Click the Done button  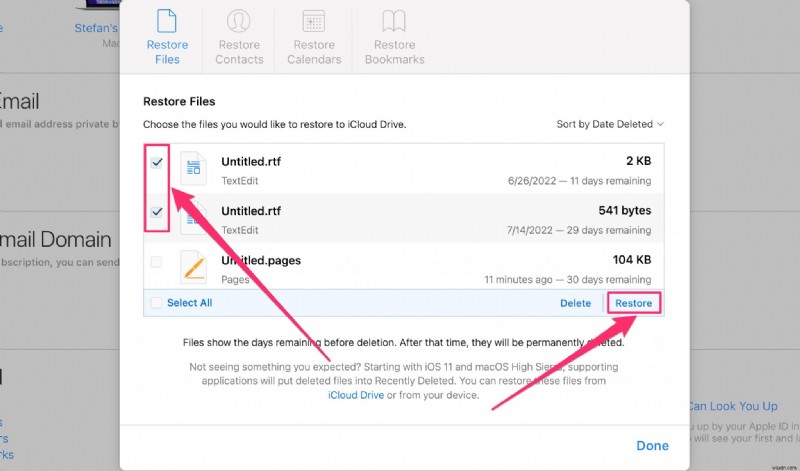pos(652,445)
